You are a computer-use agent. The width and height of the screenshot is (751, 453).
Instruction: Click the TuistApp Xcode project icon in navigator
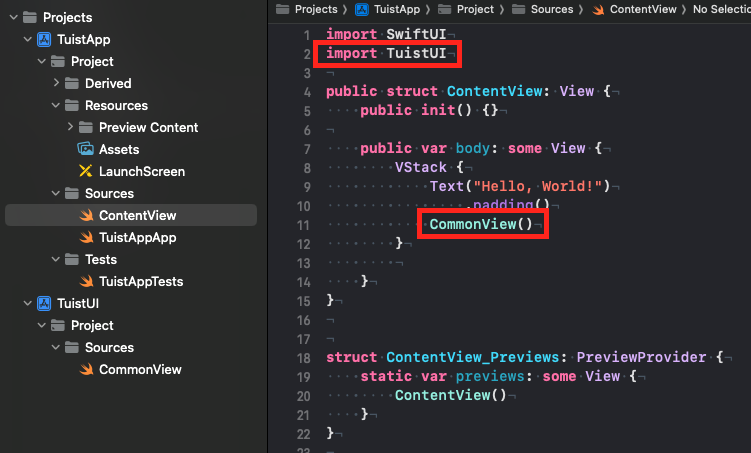(x=44, y=39)
